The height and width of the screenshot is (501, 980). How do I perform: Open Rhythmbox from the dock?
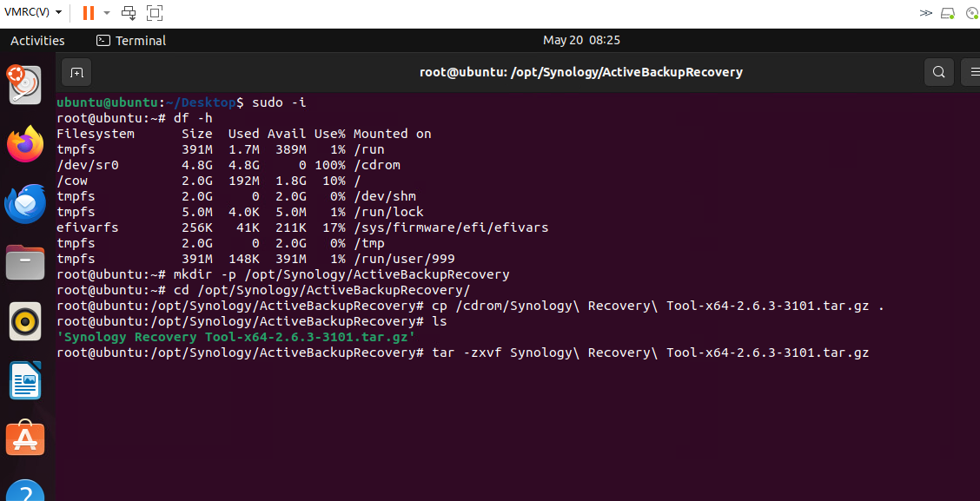pos(25,322)
